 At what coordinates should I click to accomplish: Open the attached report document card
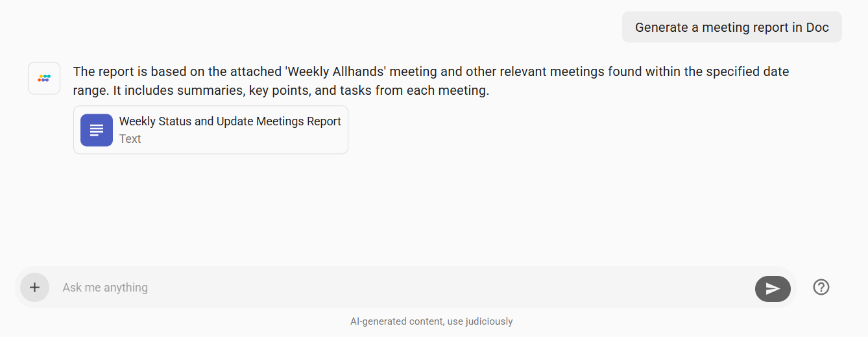click(211, 130)
